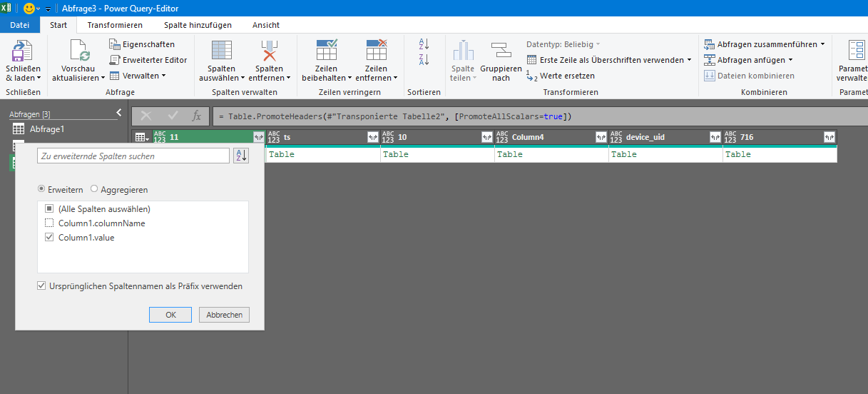This screenshot has height=394, width=868.
Task: Click the Schließen & laden icon
Action: (x=24, y=51)
